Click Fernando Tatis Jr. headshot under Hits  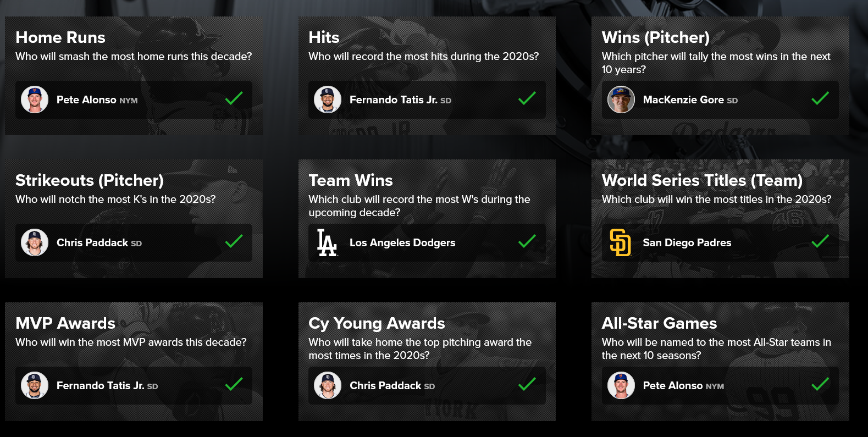pos(328,99)
